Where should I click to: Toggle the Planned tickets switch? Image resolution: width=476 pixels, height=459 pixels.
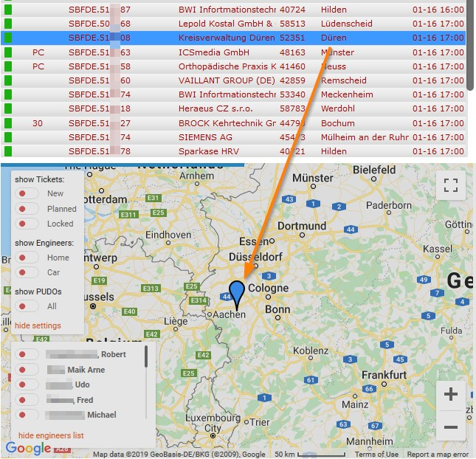[x=27, y=209]
